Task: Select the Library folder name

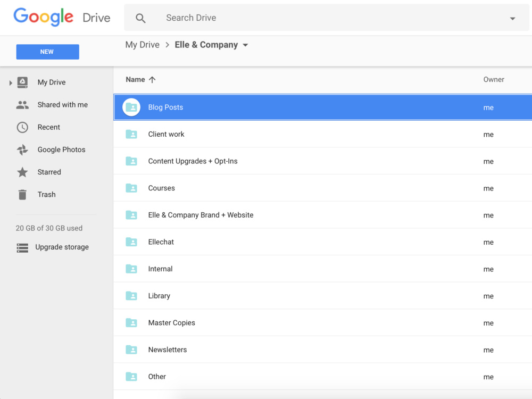Action: 159,296
